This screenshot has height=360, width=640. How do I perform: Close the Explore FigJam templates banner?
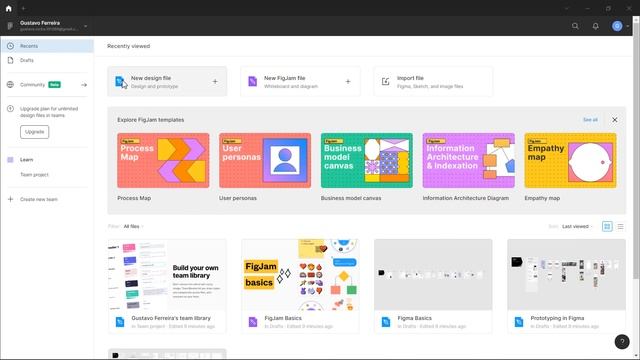point(615,120)
